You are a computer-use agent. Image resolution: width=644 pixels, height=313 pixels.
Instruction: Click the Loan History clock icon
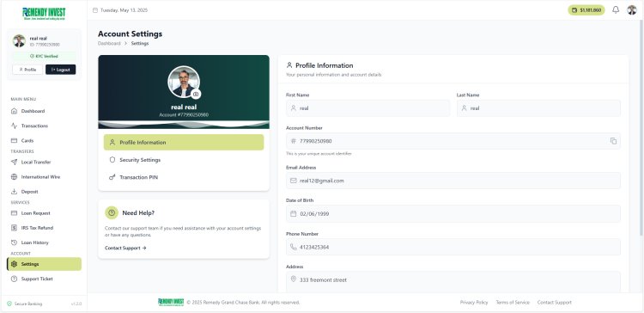click(x=14, y=242)
